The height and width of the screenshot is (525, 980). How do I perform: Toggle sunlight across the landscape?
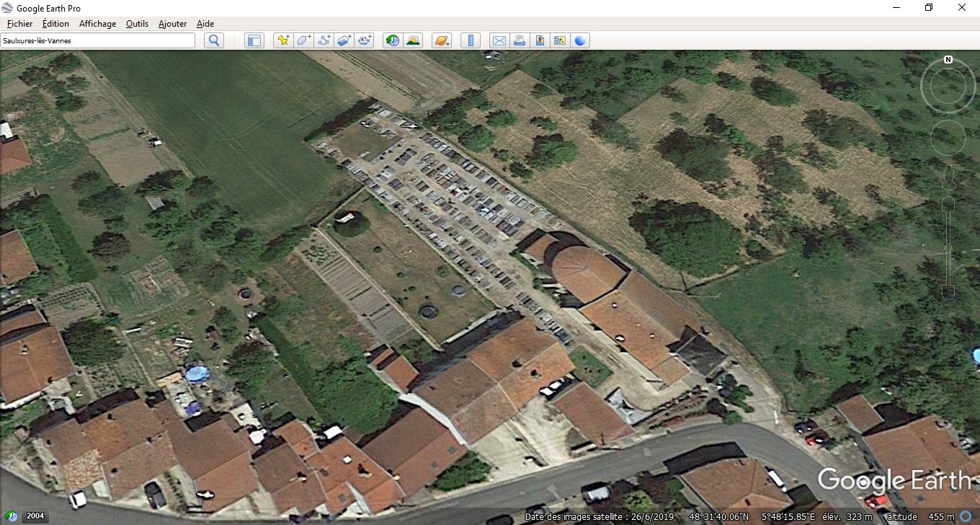tap(413, 40)
